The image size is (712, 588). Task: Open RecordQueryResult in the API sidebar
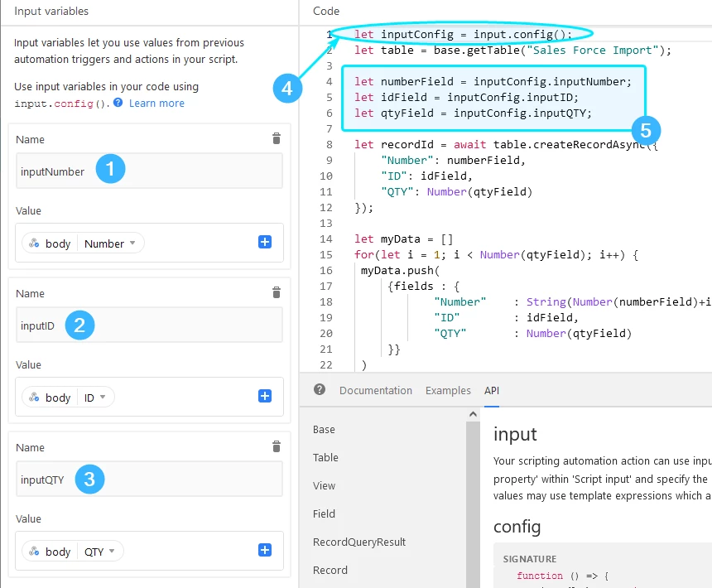[359, 542]
